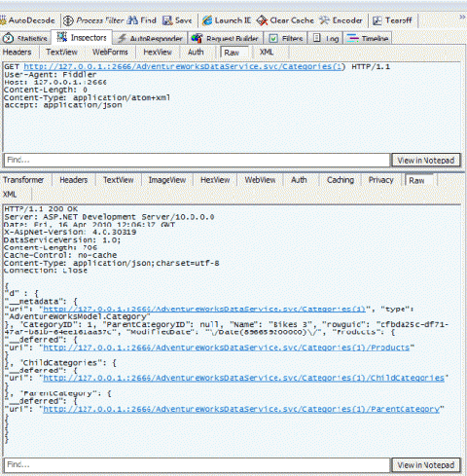Image resolution: width=467 pixels, height=476 pixels.
Task: Click the request Find input field
Action: (x=197, y=160)
